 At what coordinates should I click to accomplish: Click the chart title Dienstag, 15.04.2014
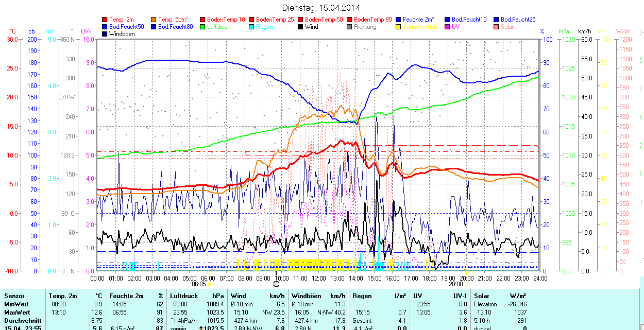(321, 8)
